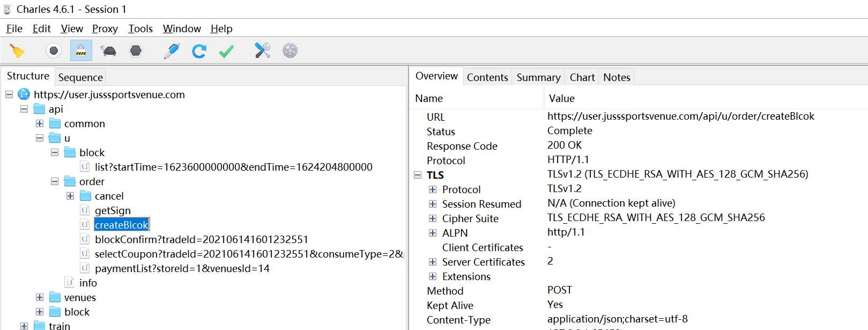The height and width of the screenshot is (330, 868).
Task: Open the Tools menu
Action: (x=140, y=29)
